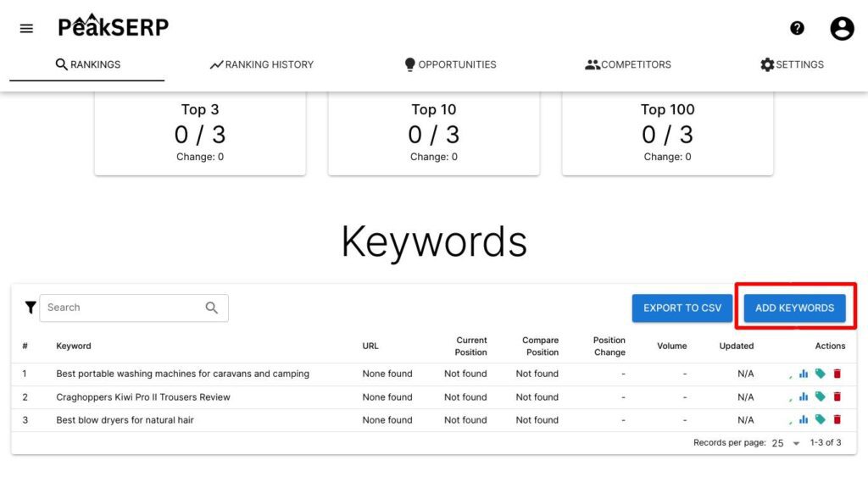
Task: Open the user account profile icon
Action: pos(842,28)
